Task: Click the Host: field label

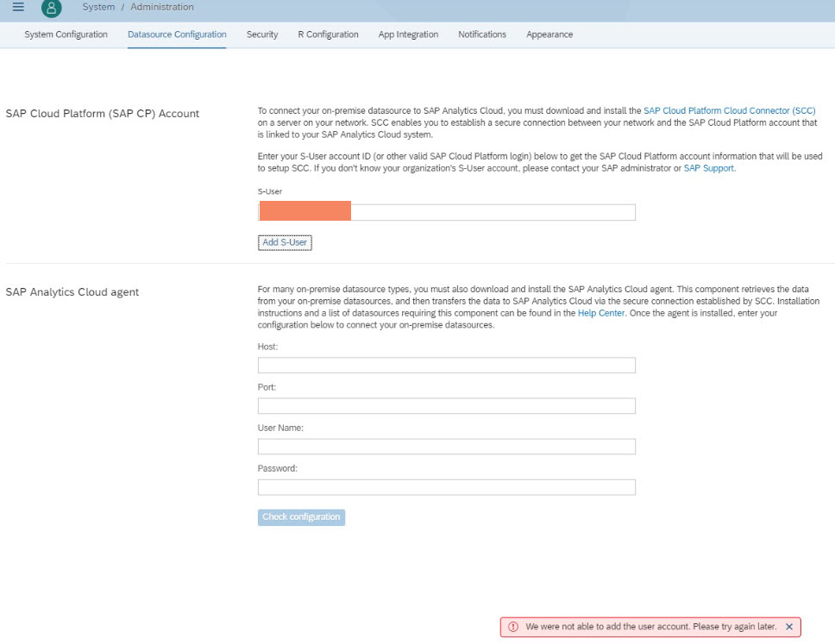Action: (x=268, y=347)
